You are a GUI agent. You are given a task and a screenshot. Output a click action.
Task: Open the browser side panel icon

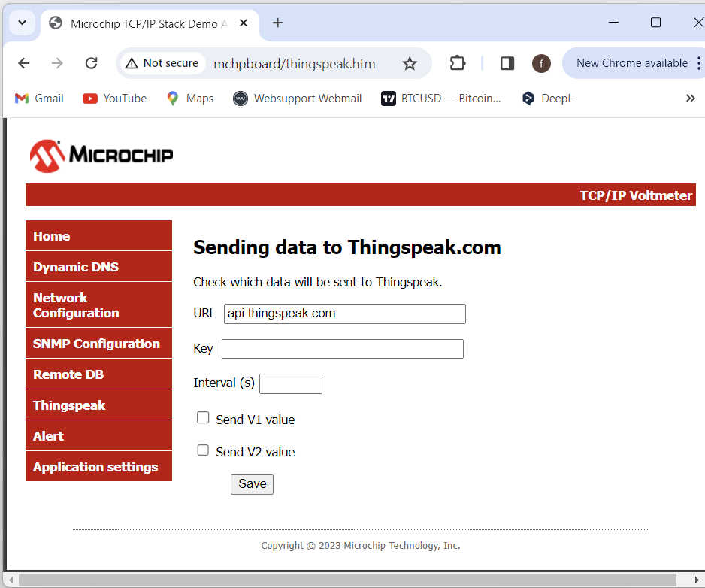click(507, 63)
